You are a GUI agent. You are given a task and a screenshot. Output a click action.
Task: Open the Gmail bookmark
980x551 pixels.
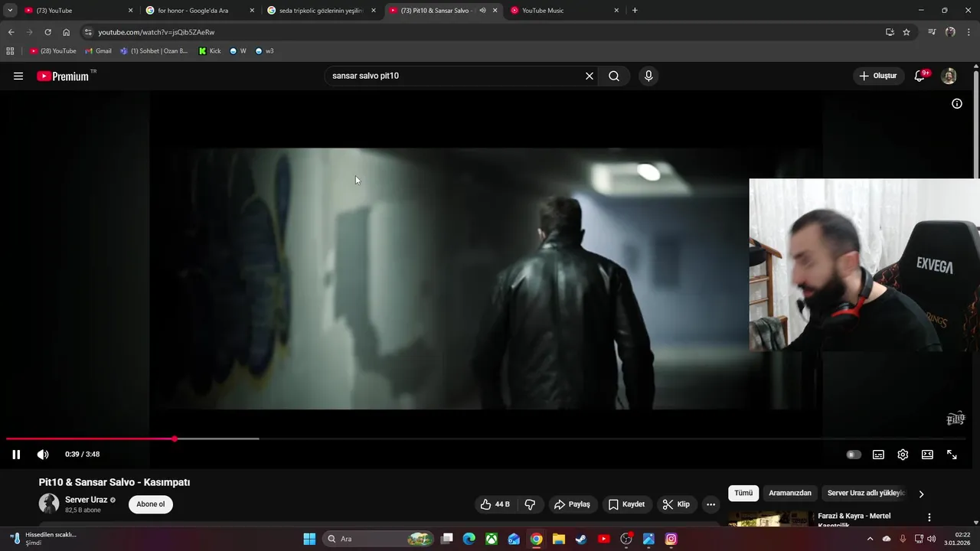[x=98, y=51]
